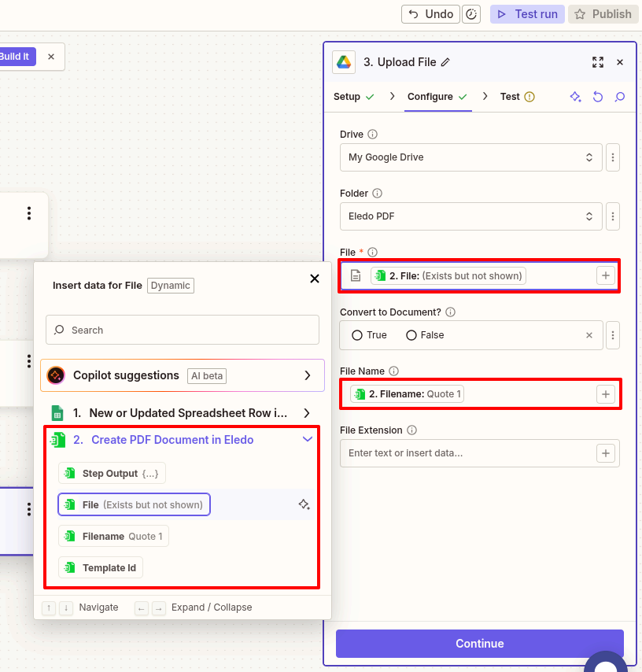Toggle Dynamic mode for File data insertion

pos(171,285)
